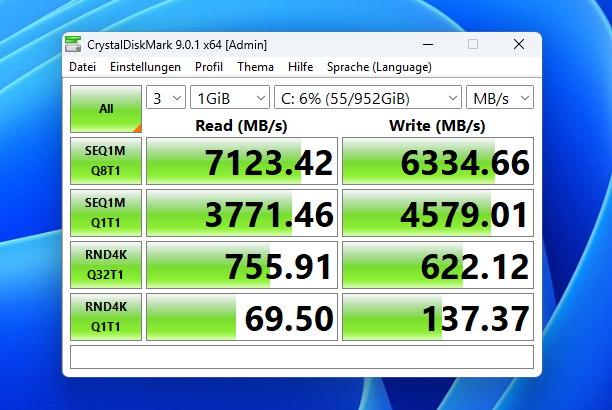Expand the 1GiB test size dropdown
This screenshot has width=612, height=410.
coord(230,97)
